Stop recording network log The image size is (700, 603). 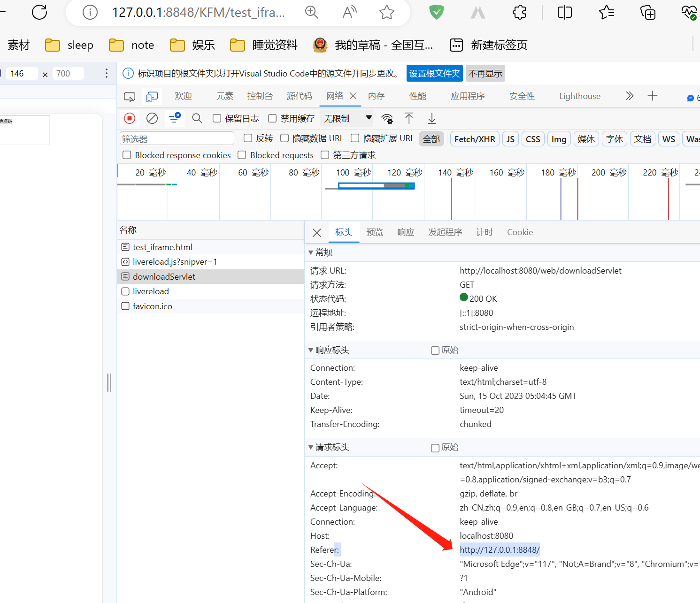click(x=130, y=118)
